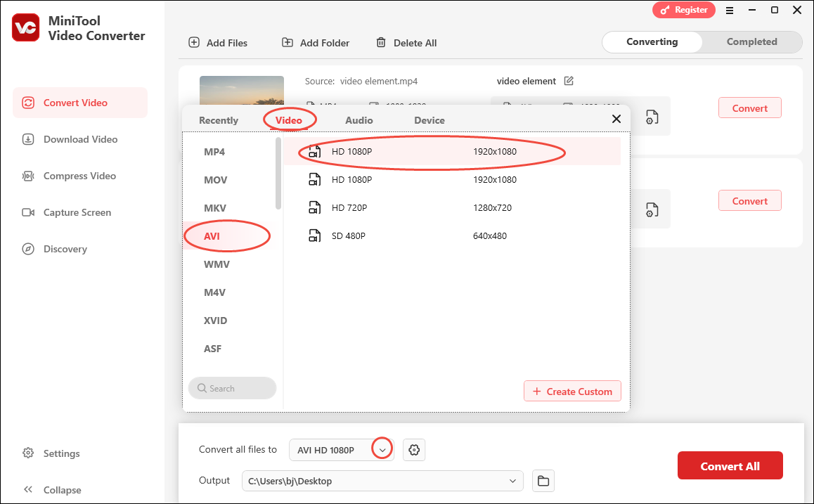The height and width of the screenshot is (504, 814).
Task: Switch to Audio tab in format popup
Action: point(358,120)
